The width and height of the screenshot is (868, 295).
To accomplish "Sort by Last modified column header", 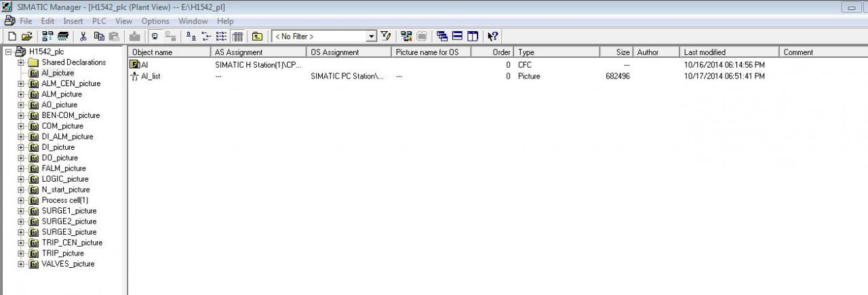I will (730, 52).
